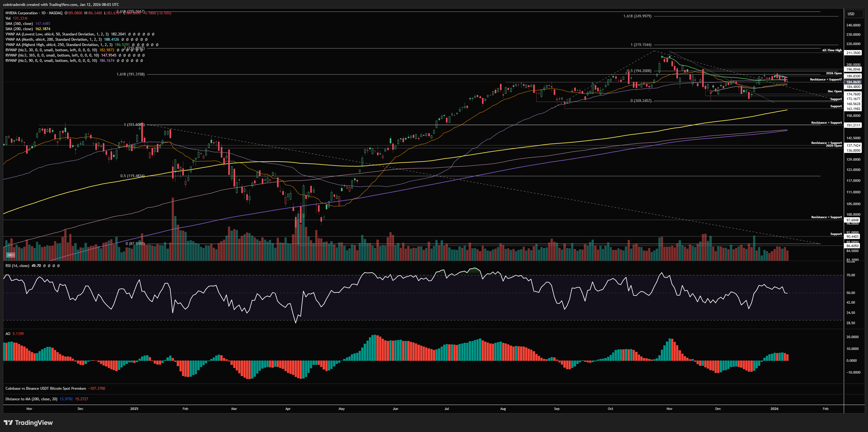Select VWAP AA Highest High indicator legend

click(59, 44)
